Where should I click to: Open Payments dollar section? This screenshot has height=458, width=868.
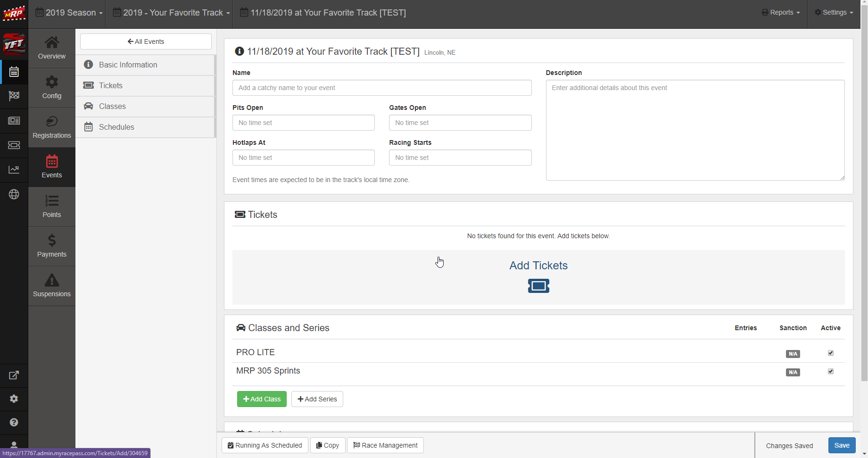point(52,246)
